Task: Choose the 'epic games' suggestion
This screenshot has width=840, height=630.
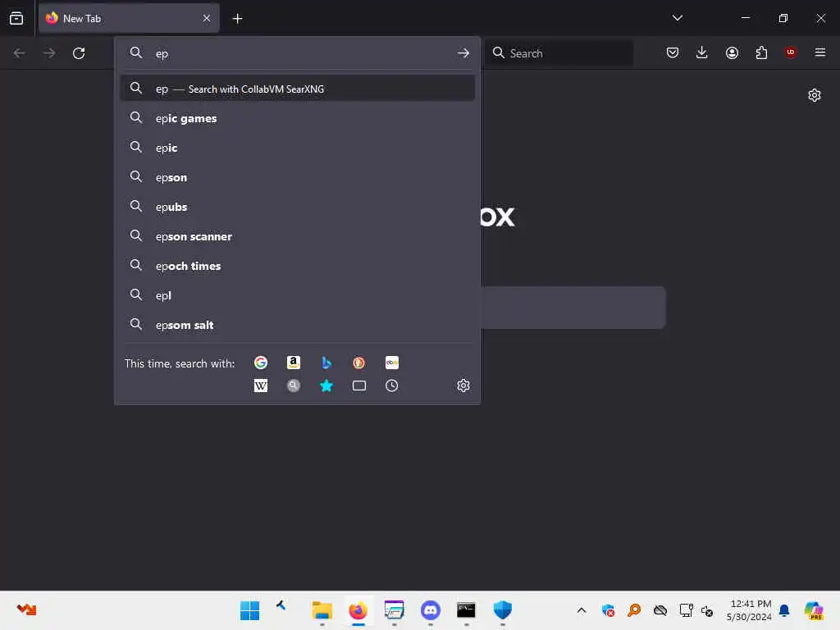Action: tap(297, 118)
